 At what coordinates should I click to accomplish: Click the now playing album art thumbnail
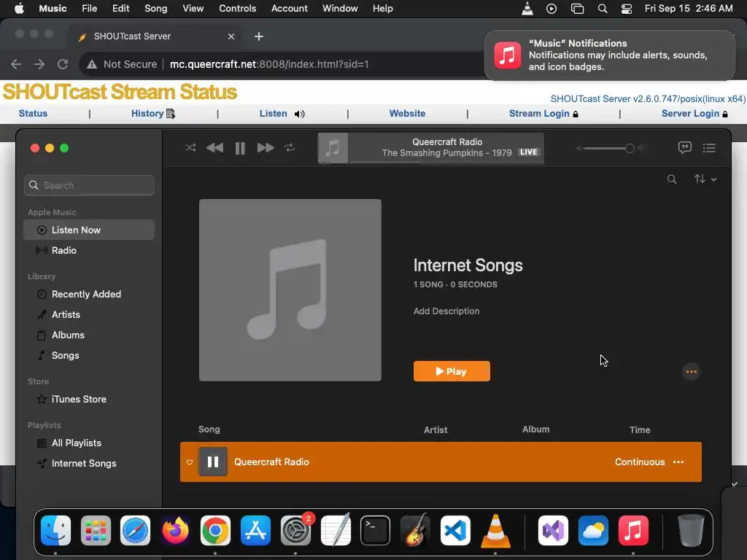(x=333, y=148)
